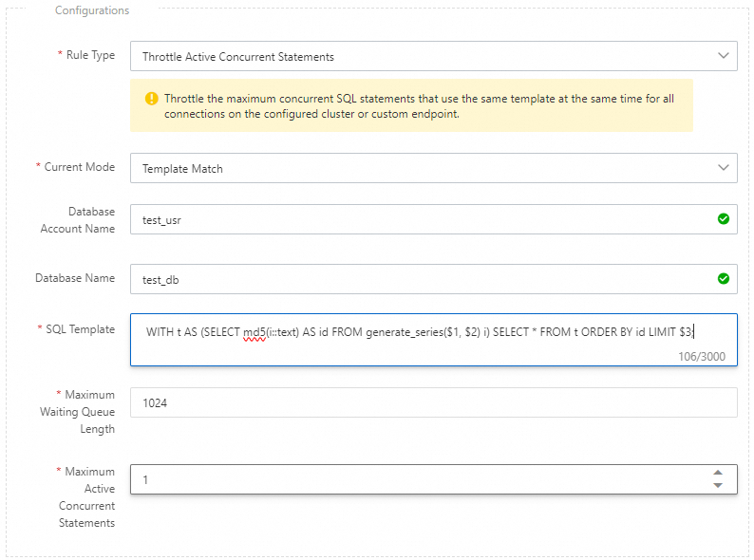Click the warning icon in the info banner
The height and width of the screenshot is (560, 754).
click(151, 99)
